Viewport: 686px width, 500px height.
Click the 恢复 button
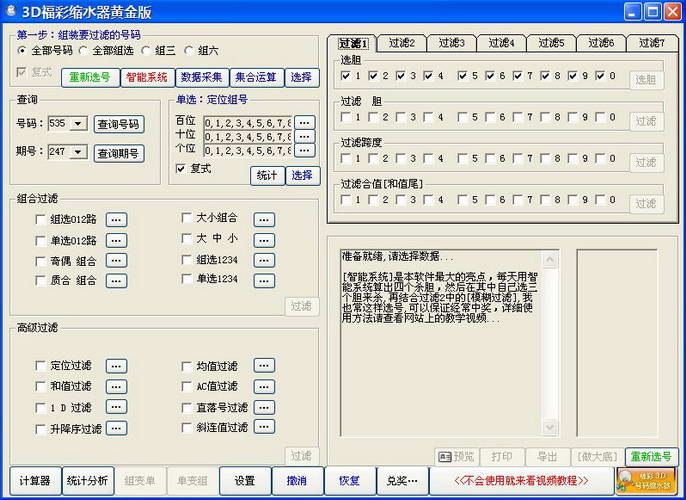click(x=350, y=481)
